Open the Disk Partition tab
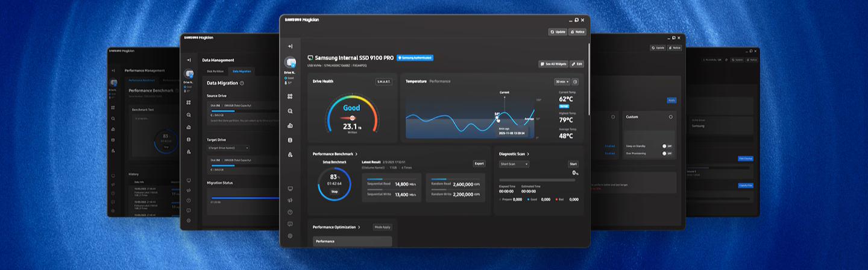Image resolution: width=868 pixels, height=270 pixels. (x=215, y=71)
